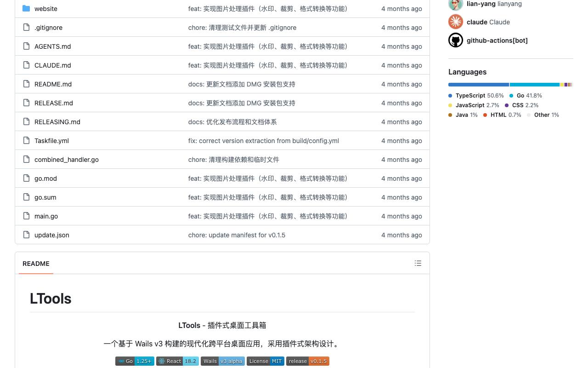Click the file icon beside main.go

coord(26,216)
